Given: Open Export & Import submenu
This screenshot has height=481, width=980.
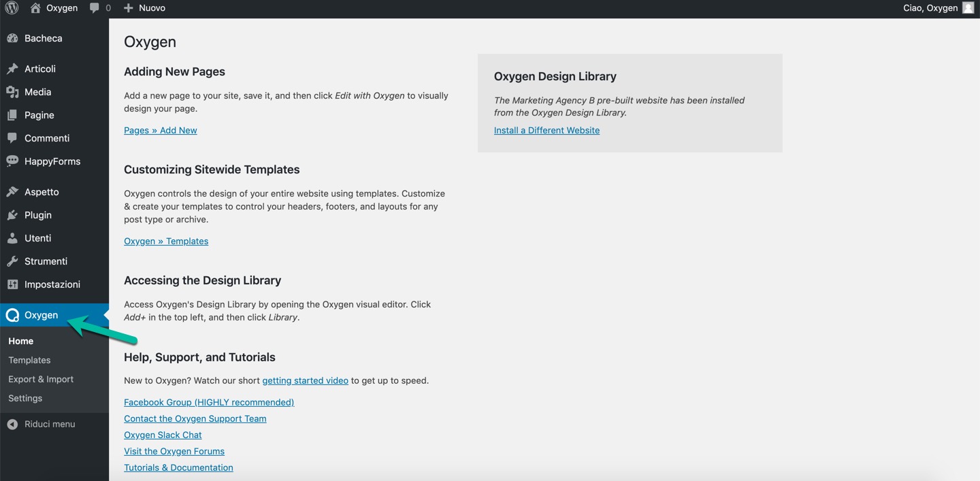Looking at the screenshot, I should pos(41,379).
